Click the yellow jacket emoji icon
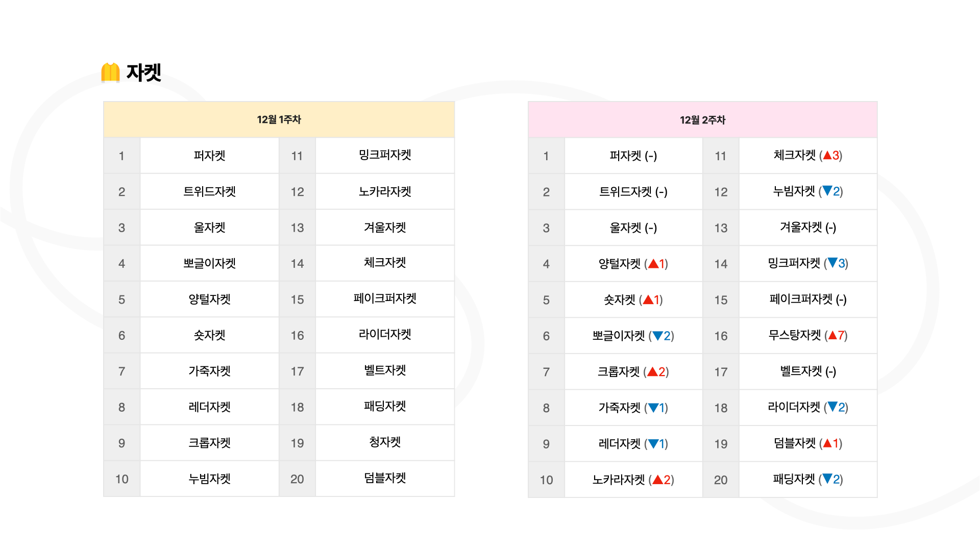The image size is (980, 551). [x=110, y=72]
